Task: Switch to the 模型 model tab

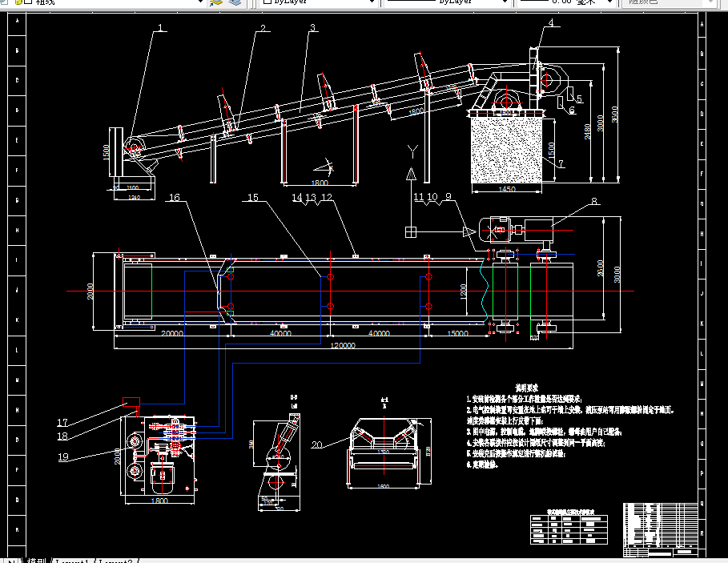Action: coord(37,561)
